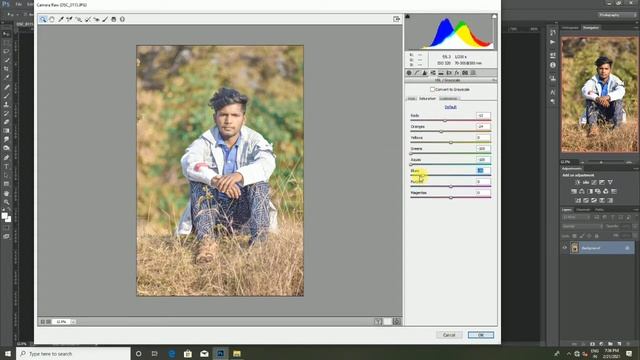Image resolution: width=640 pixels, height=360 pixels.
Task: Open the Effects fx panel icon
Action: click(457, 73)
